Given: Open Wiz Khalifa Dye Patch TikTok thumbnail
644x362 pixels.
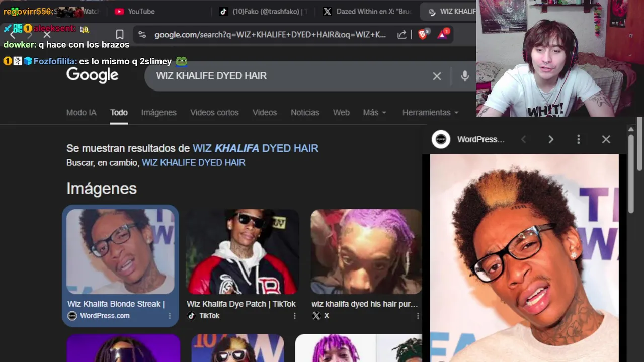Looking at the screenshot, I should pyautogui.click(x=243, y=251).
